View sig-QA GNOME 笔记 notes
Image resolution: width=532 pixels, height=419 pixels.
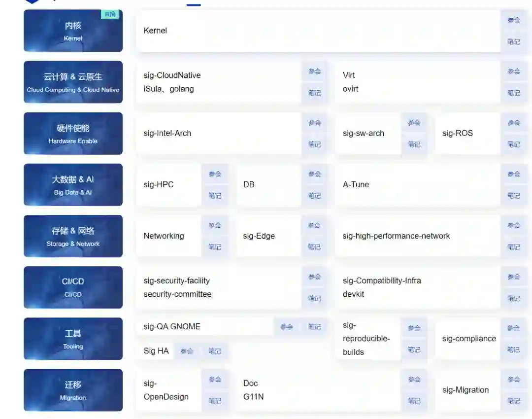[x=314, y=327]
